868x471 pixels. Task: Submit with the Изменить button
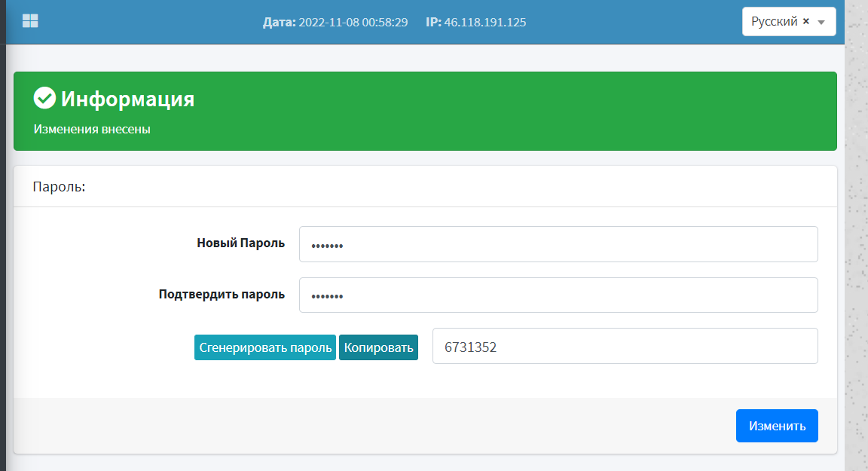tap(777, 426)
